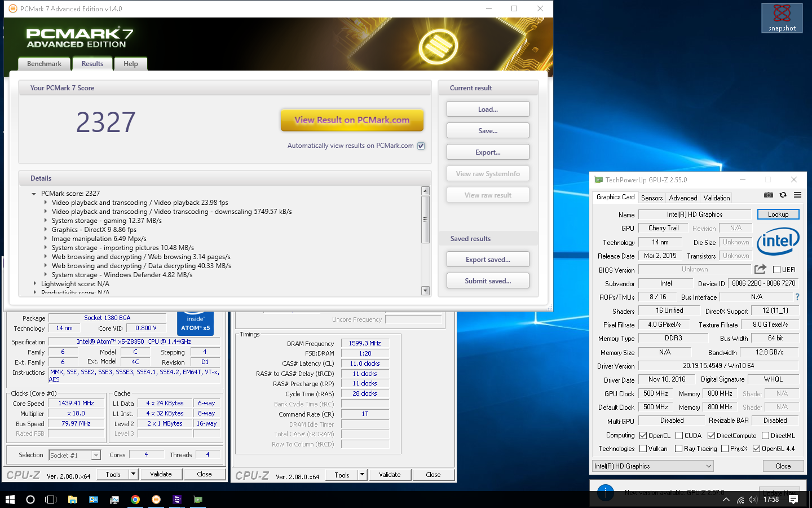Click the Bus Interface question mark icon
Screen dimensions: 812x508
797,297
